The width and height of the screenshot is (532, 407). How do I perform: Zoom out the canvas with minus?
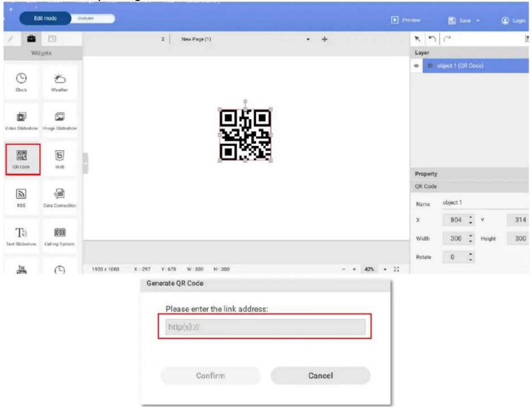click(x=344, y=269)
